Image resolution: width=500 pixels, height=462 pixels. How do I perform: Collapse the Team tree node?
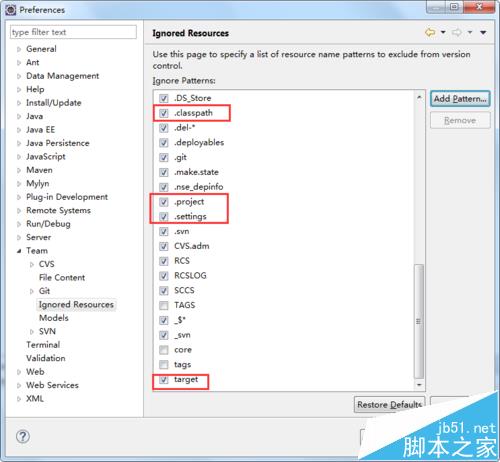[x=19, y=251]
